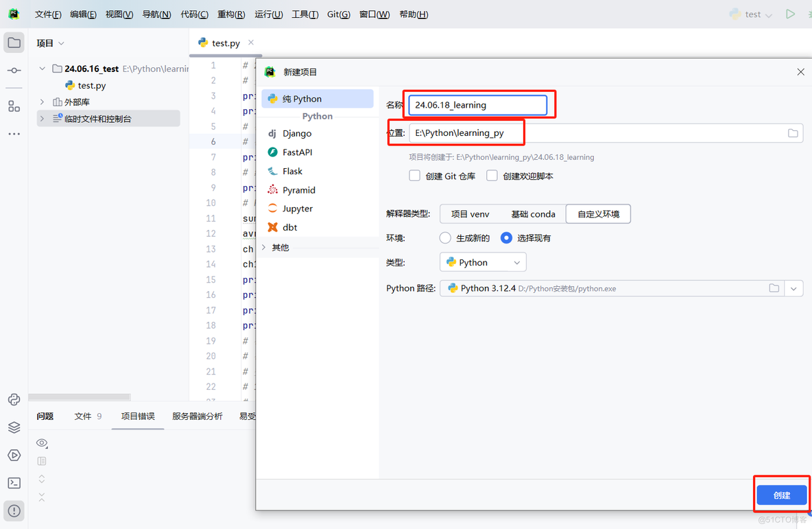Check the 创建欢迎脚本 option
This screenshot has width=812, height=529.
[x=492, y=175]
